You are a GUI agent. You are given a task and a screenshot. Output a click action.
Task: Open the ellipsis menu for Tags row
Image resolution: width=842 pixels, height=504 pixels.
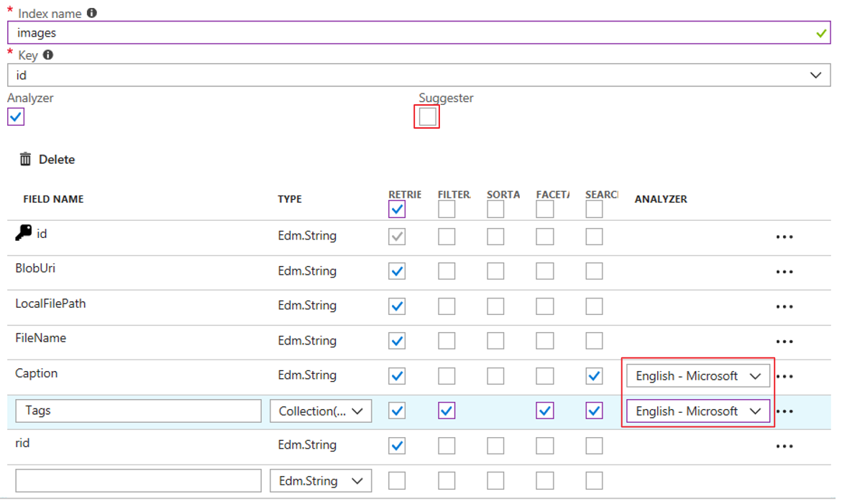pyautogui.click(x=785, y=411)
